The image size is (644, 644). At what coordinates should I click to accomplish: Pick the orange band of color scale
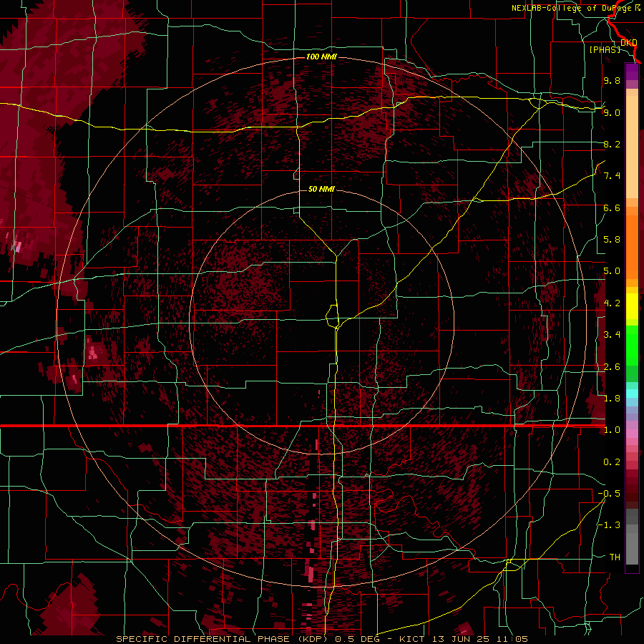pyautogui.click(x=632, y=246)
